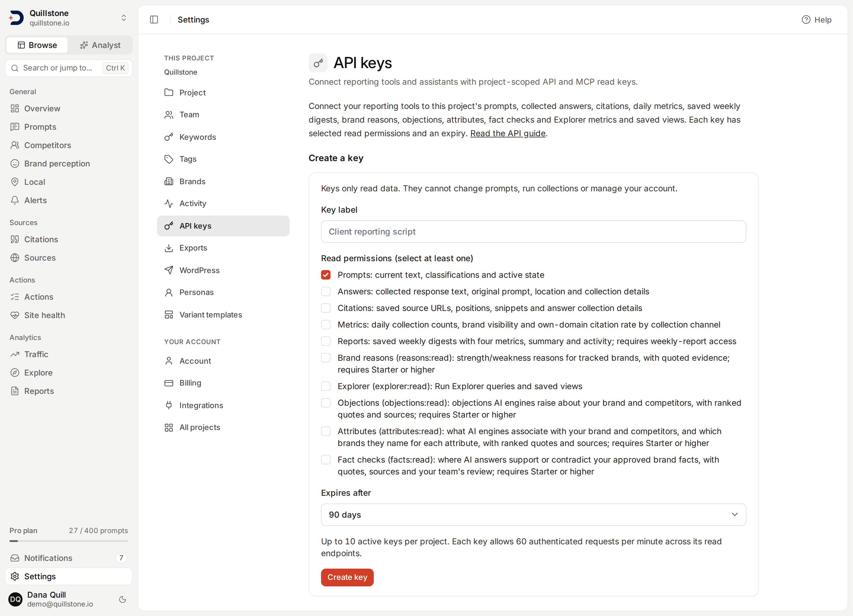Go to Local page
This screenshot has width=853, height=616.
[69, 182]
